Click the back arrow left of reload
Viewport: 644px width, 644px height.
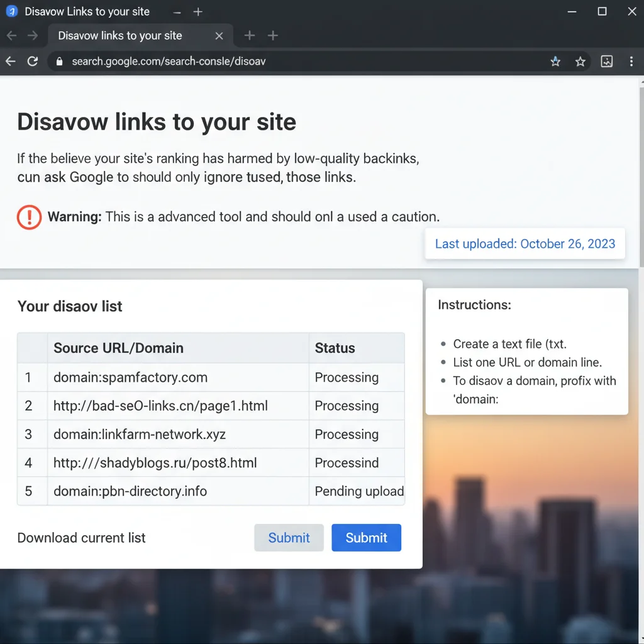(11, 62)
